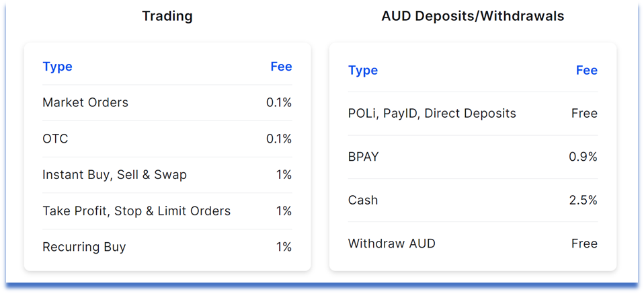Select the Recurring Buy row
Image resolution: width=644 pixels, height=294 pixels.
167,247
